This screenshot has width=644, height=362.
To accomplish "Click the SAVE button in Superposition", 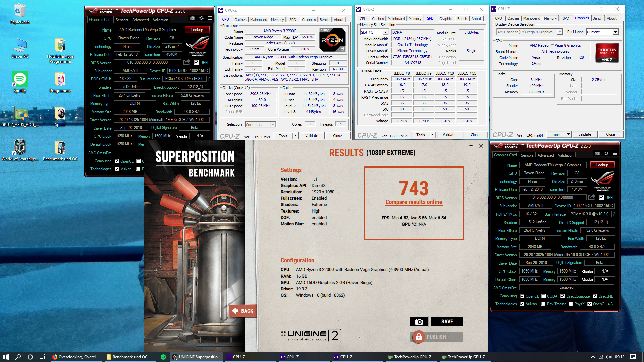I will [x=447, y=322].
